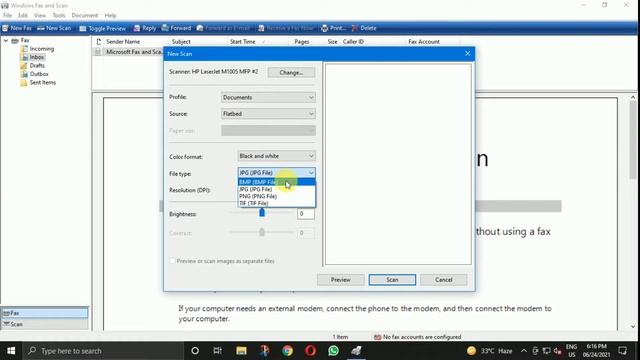Open Chrome from taskbar
Image resolution: width=640 pixels, height=360 pixels.
click(287, 351)
